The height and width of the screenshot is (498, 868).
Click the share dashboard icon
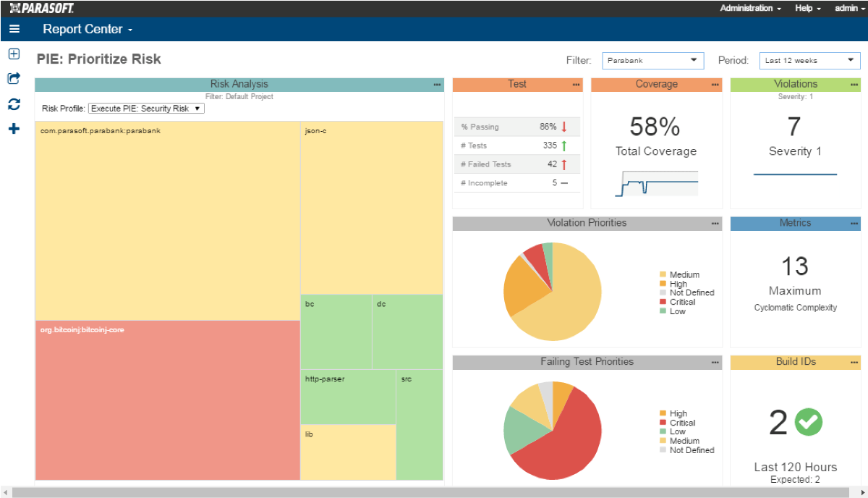(14, 78)
